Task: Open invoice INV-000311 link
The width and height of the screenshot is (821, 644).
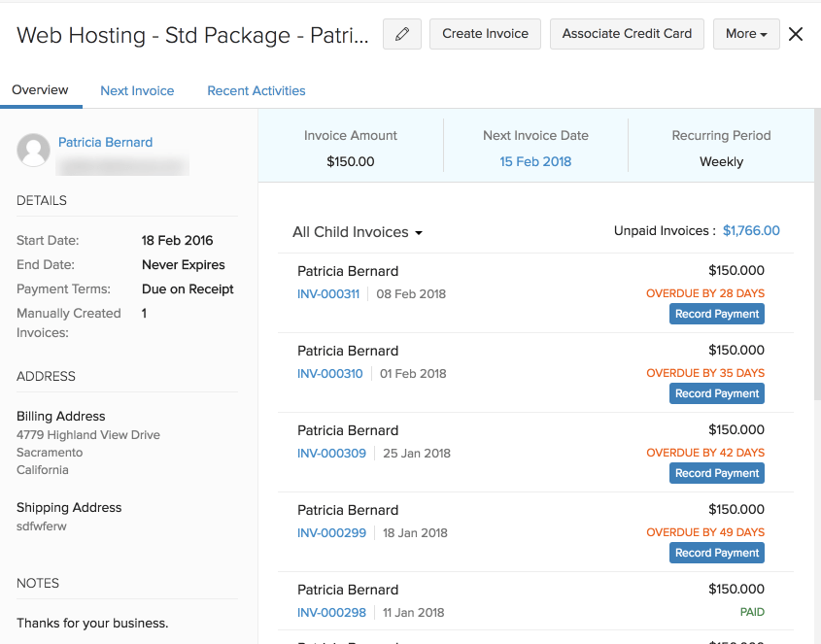Action: click(x=328, y=293)
